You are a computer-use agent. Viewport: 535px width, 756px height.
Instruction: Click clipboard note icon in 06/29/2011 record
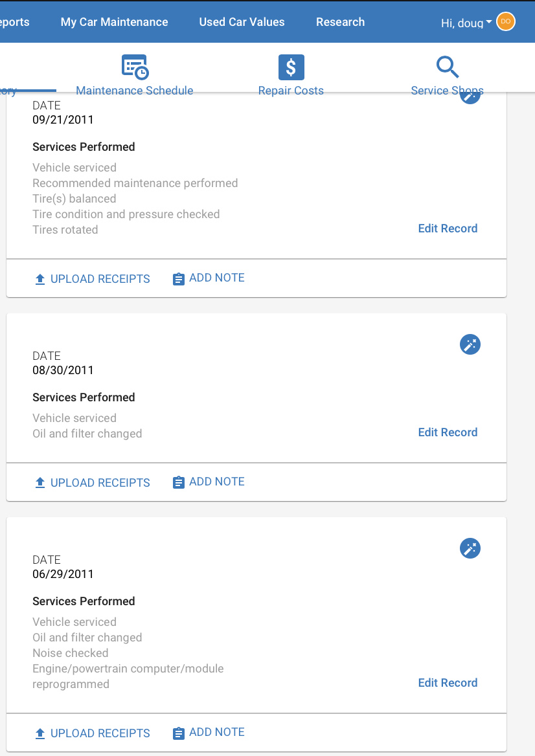179,733
